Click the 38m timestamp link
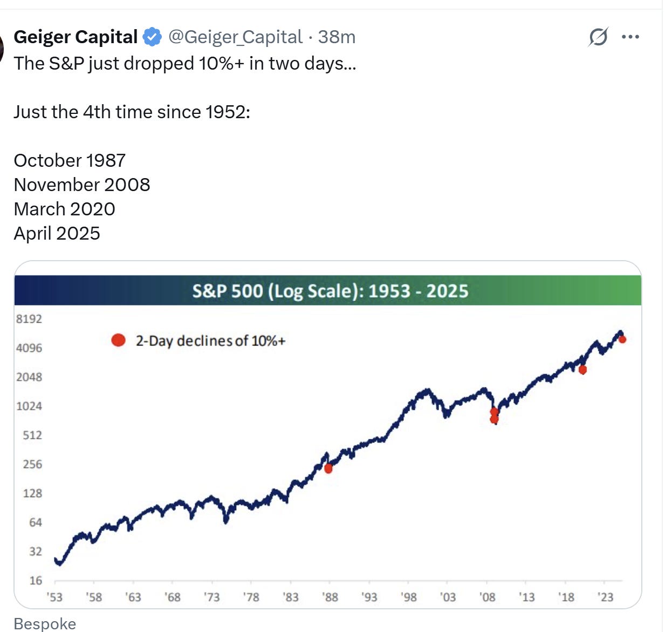This screenshot has height=632, width=672. (337, 37)
